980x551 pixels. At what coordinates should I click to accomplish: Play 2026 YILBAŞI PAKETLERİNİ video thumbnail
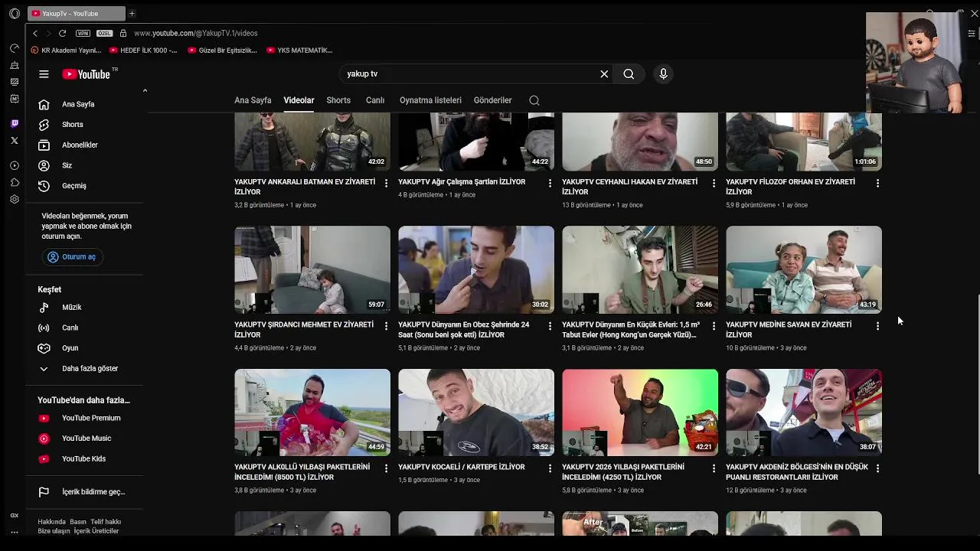click(x=640, y=412)
